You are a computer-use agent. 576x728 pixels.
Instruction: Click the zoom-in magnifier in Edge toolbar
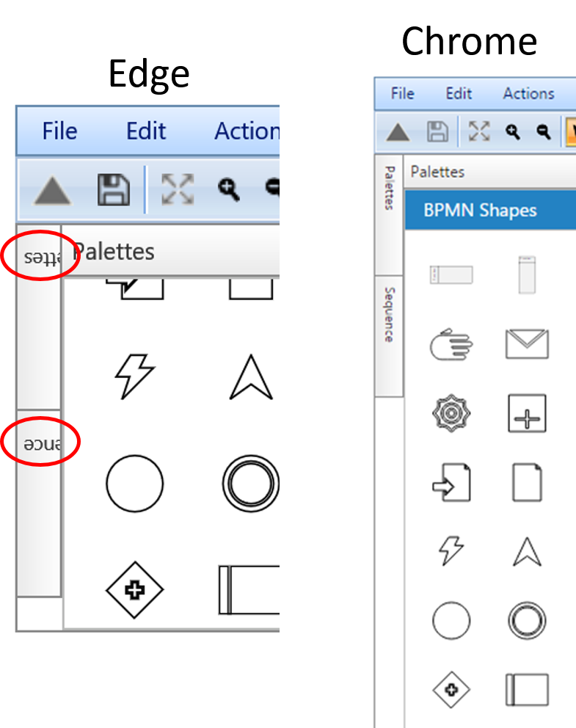tap(229, 189)
